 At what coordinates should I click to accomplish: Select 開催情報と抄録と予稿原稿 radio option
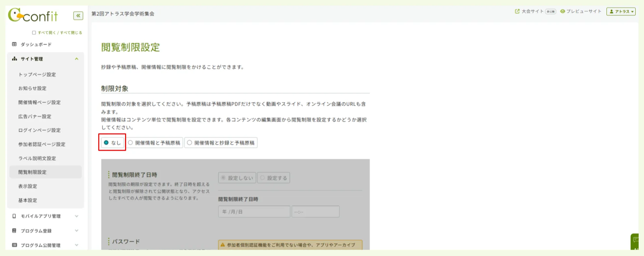point(190,143)
